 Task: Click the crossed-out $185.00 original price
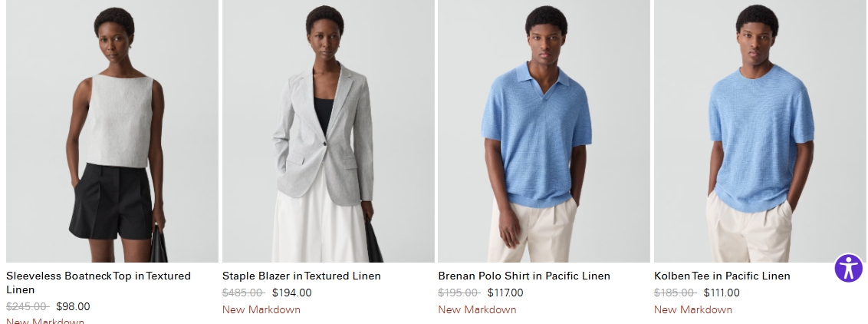pos(676,293)
